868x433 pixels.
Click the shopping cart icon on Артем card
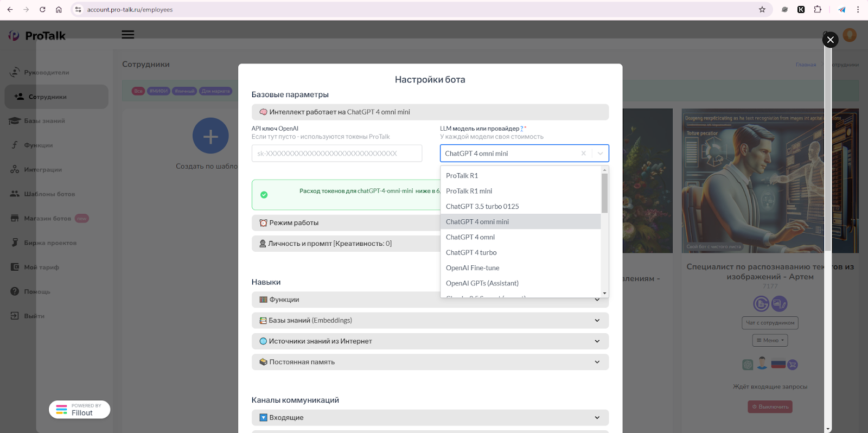[793, 365]
